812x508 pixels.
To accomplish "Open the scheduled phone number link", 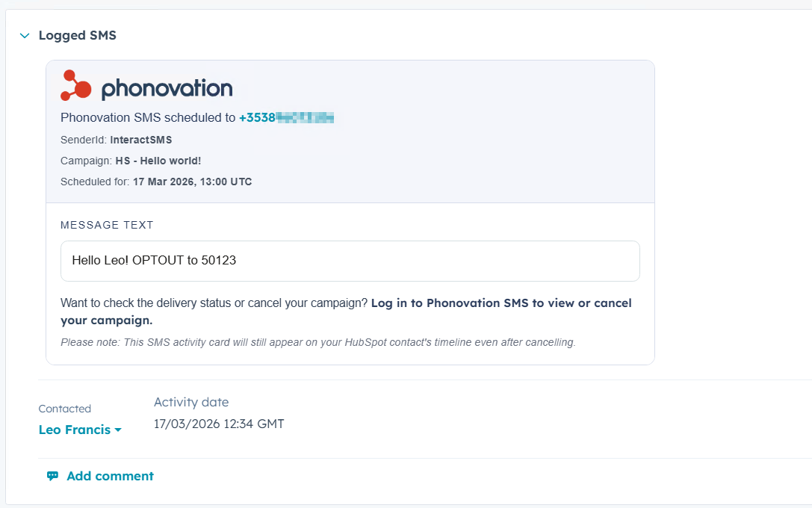I will click(286, 118).
